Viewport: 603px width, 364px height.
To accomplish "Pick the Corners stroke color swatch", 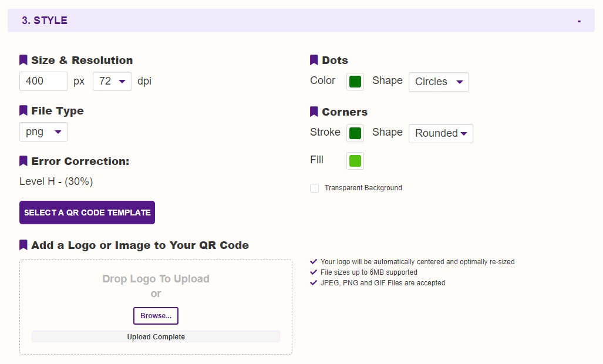I will (x=355, y=133).
